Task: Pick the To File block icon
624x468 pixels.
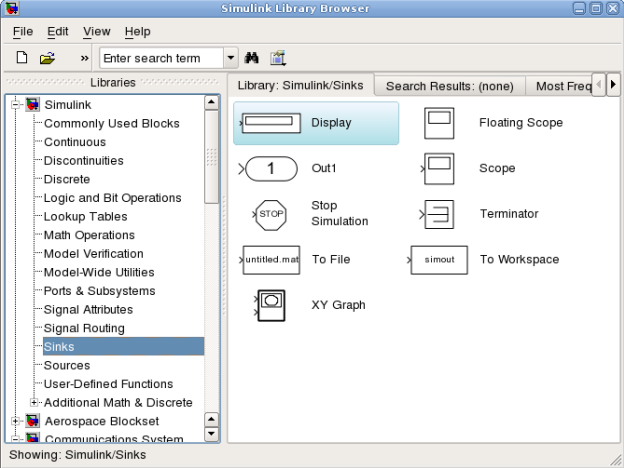Action: click(x=270, y=260)
